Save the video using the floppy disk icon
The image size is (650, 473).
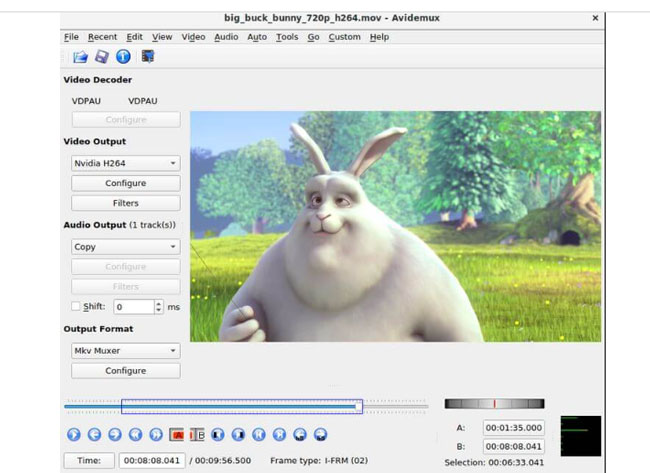coord(102,56)
